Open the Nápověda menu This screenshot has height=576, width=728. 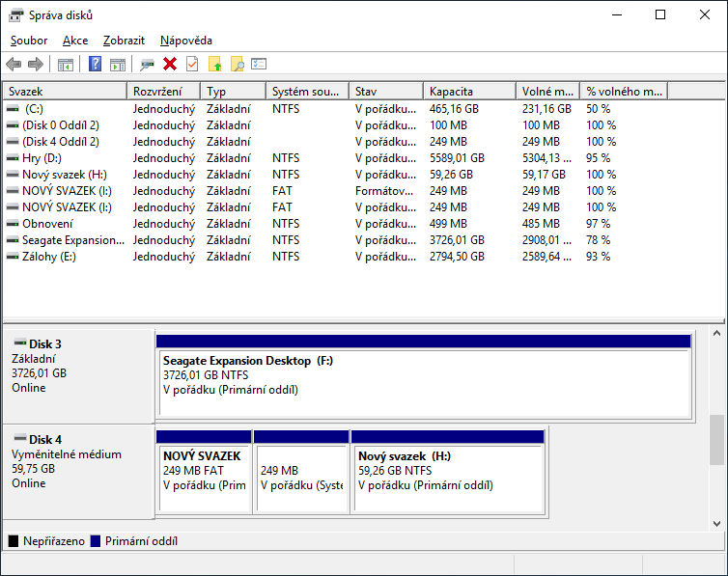pos(186,41)
